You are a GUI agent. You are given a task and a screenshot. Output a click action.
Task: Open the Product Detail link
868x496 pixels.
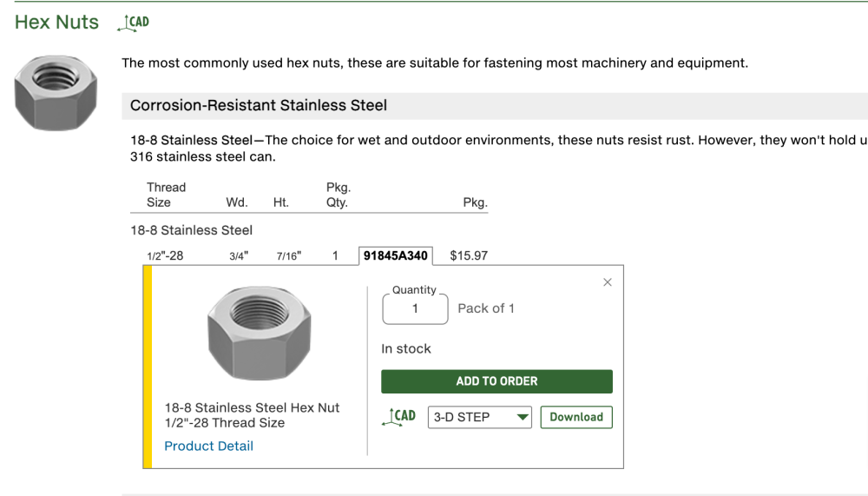[x=208, y=446]
